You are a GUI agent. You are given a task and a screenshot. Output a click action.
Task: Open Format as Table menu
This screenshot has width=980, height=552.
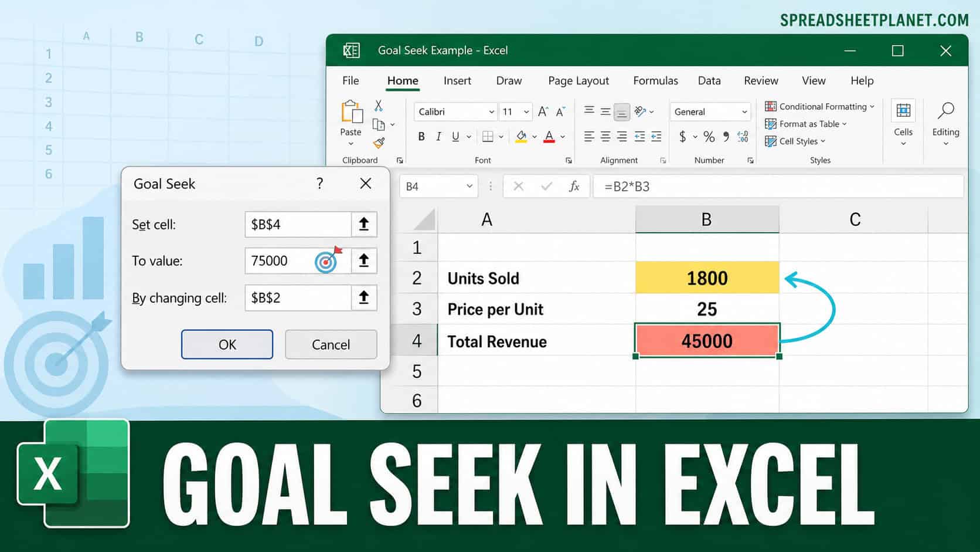tap(806, 124)
